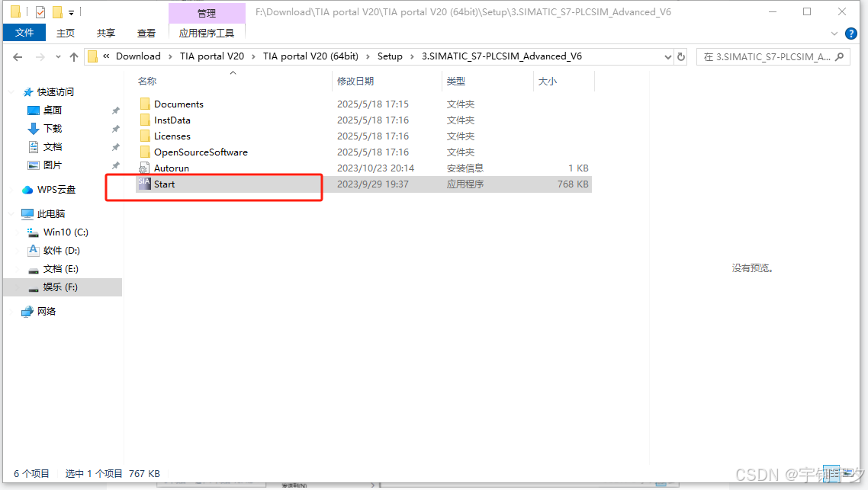
Task: Open 桌面 in quick access
Action: pyautogui.click(x=53, y=110)
